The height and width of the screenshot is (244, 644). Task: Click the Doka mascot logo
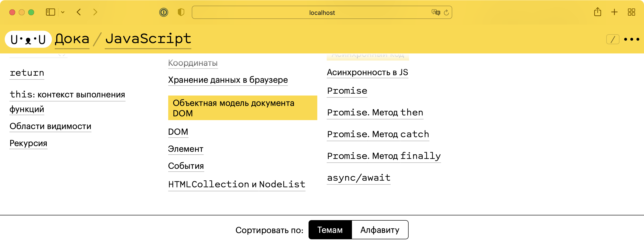(28, 39)
